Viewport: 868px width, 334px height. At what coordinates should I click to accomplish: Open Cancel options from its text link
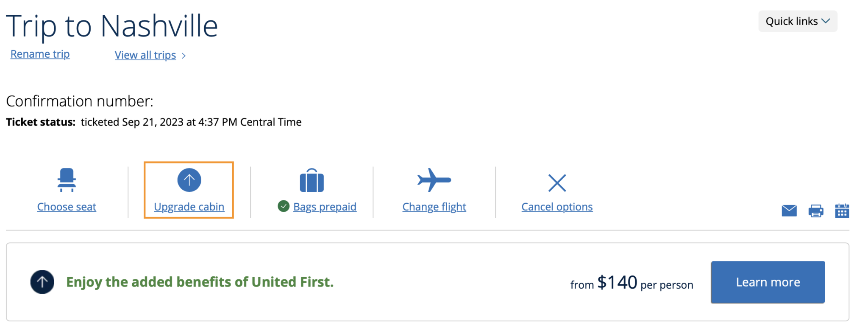(556, 207)
